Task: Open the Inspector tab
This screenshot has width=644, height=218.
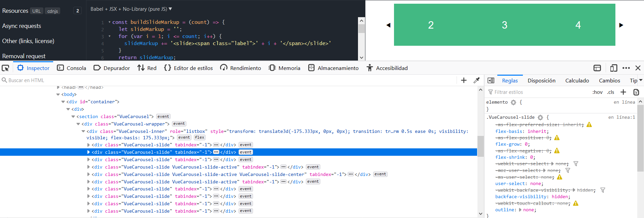Action: pyautogui.click(x=33, y=68)
